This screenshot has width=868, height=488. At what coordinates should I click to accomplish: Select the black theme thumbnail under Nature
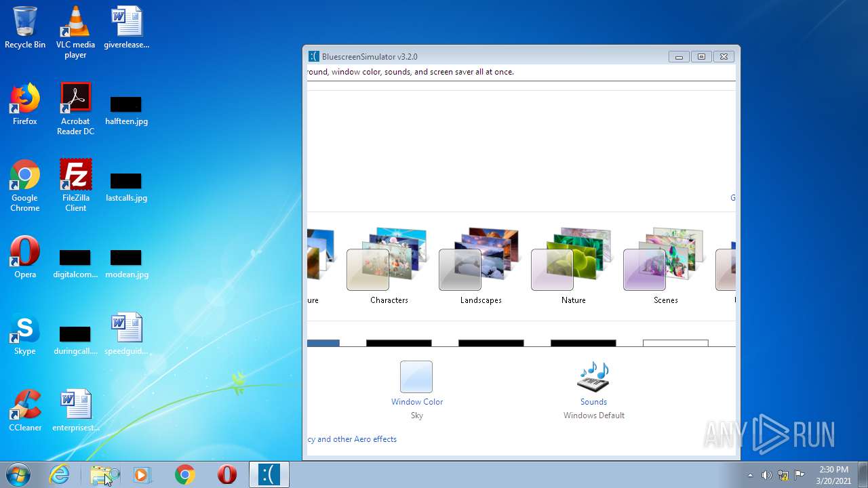(583, 343)
